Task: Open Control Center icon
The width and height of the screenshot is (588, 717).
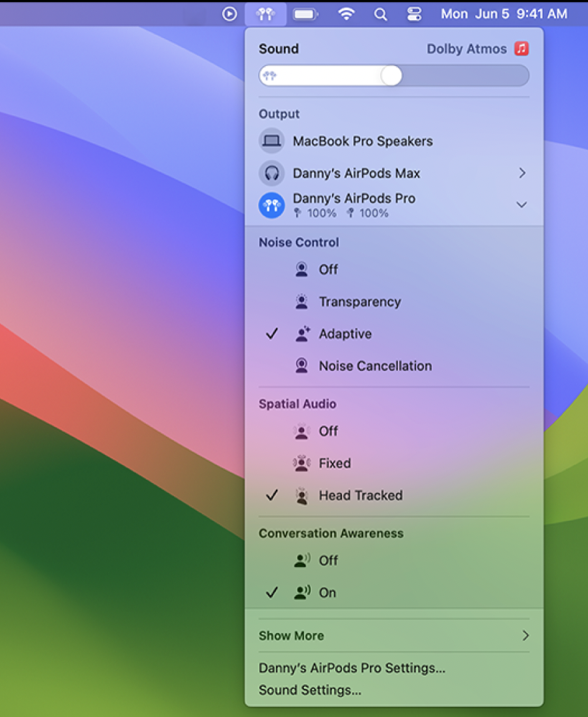Action: coord(414,14)
